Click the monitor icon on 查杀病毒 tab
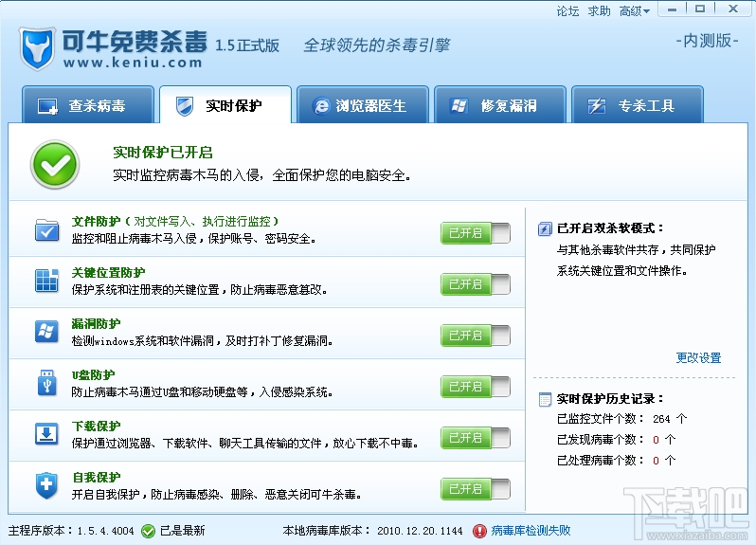 pos(48,106)
